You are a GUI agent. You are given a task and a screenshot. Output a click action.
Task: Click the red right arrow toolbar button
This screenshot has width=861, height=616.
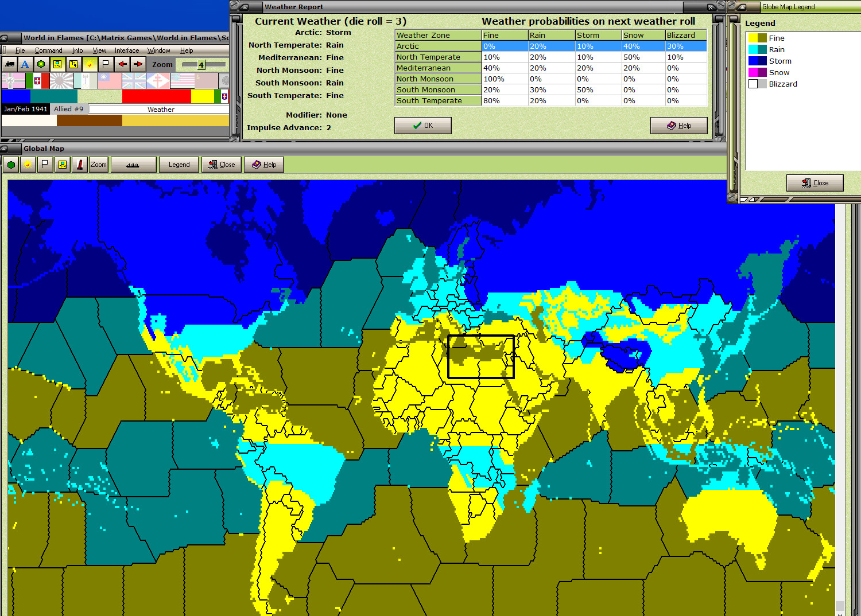pyautogui.click(x=138, y=64)
